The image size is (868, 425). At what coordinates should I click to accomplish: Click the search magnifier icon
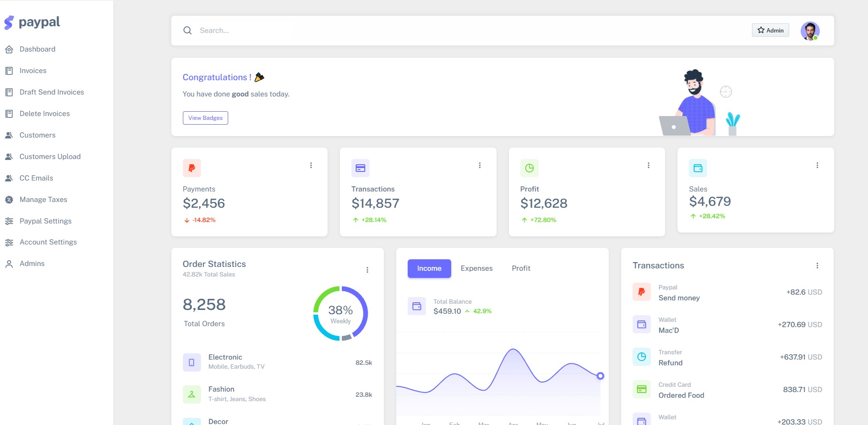pos(188,31)
